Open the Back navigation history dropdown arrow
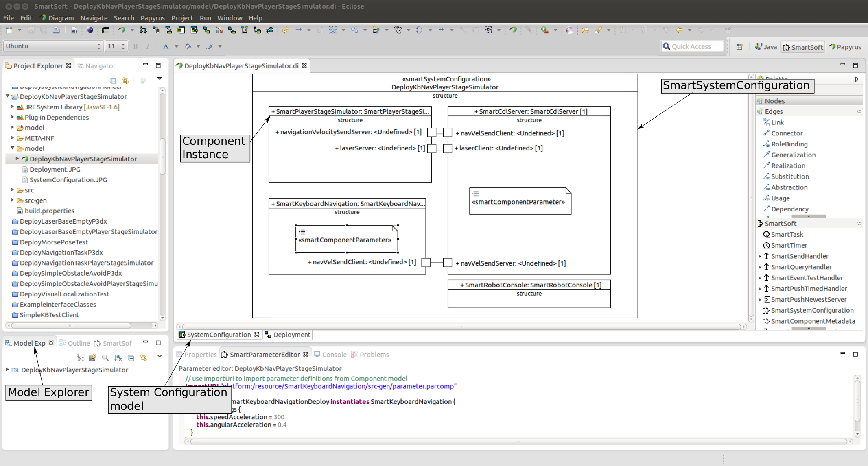868x466 pixels. [690, 30]
